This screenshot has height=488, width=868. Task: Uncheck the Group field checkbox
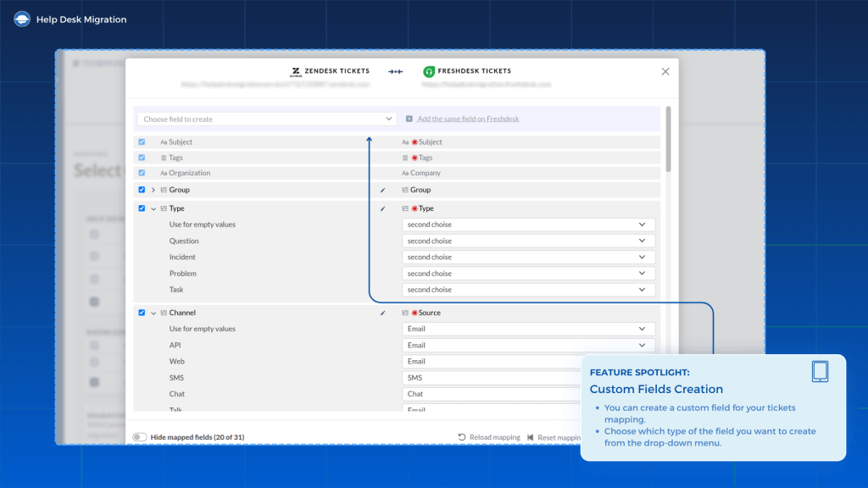point(142,190)
